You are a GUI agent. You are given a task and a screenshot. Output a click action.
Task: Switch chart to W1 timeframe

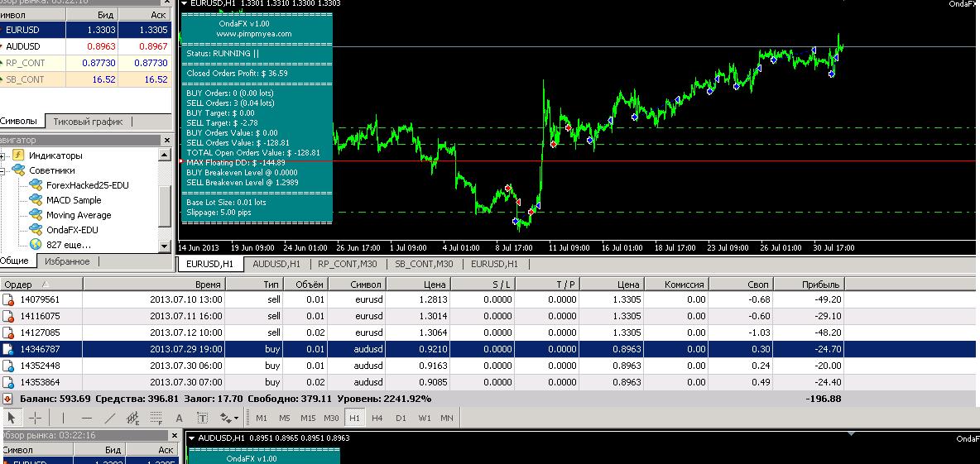click(424, 418)
